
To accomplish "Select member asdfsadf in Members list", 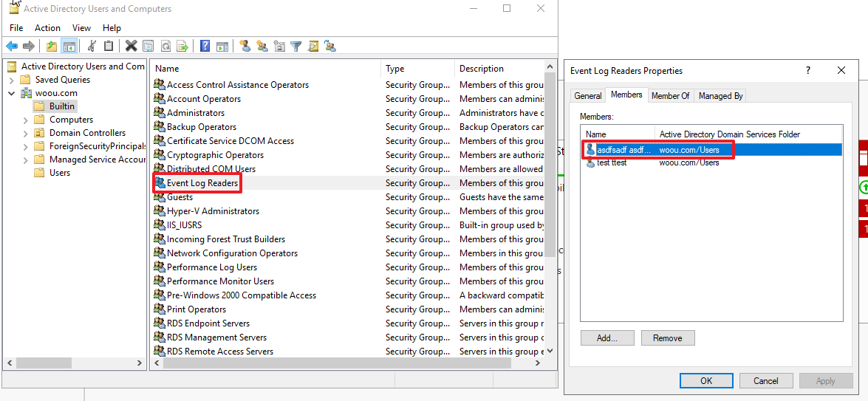I will (x=711, y=149).
